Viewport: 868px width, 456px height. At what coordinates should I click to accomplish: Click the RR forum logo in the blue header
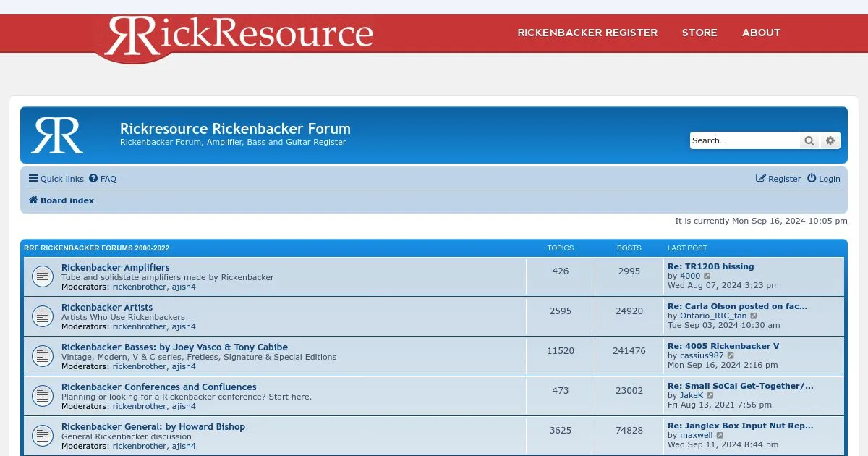point(57,135)
